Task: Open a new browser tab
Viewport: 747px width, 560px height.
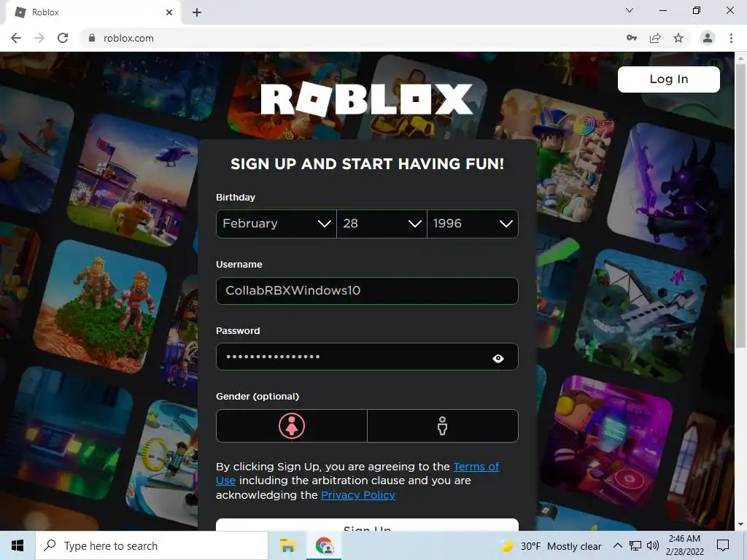Action: (197, 12)
